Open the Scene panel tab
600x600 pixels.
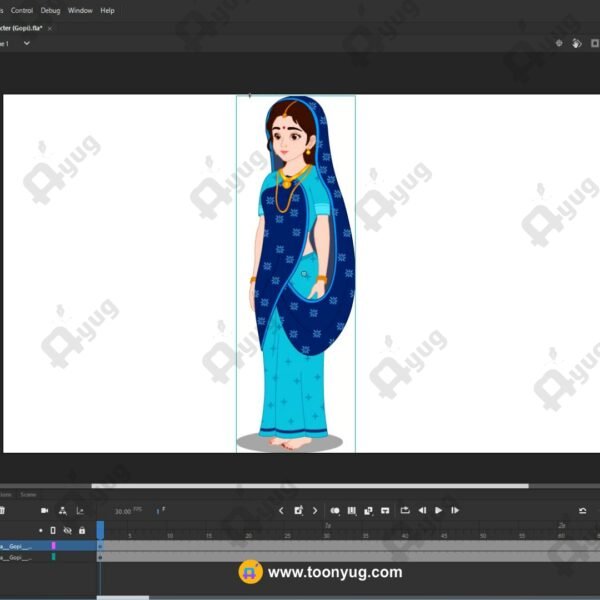pyautogui.click(x=28, y=494)
